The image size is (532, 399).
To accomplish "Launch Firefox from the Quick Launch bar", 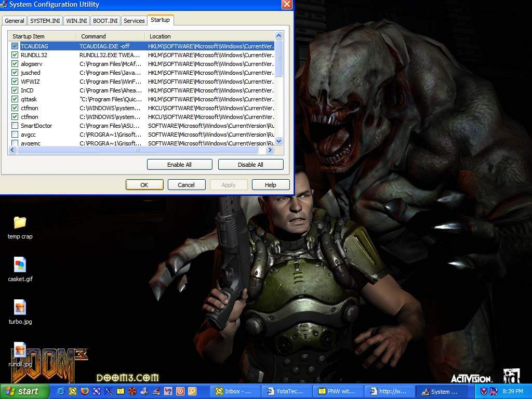I will 84,391.
